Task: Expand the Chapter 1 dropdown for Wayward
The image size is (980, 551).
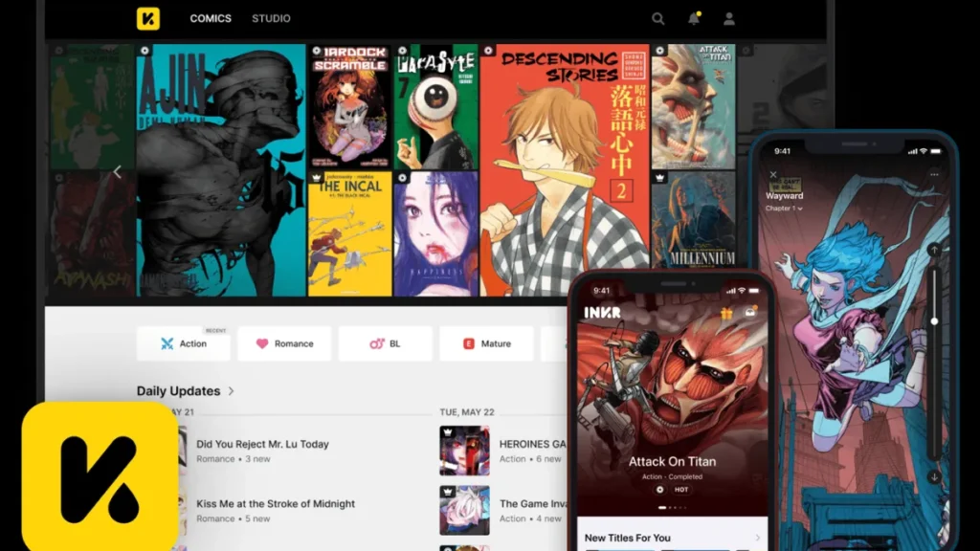Action: (785, 208)
